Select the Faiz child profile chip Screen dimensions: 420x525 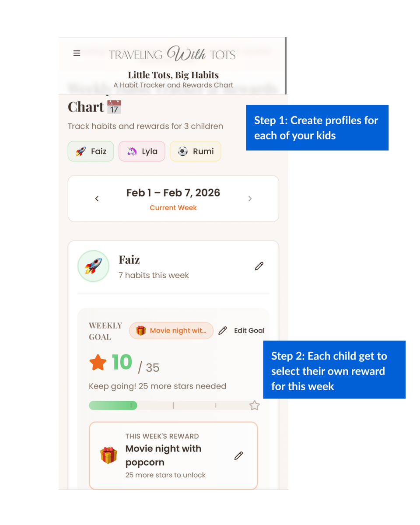91,151
